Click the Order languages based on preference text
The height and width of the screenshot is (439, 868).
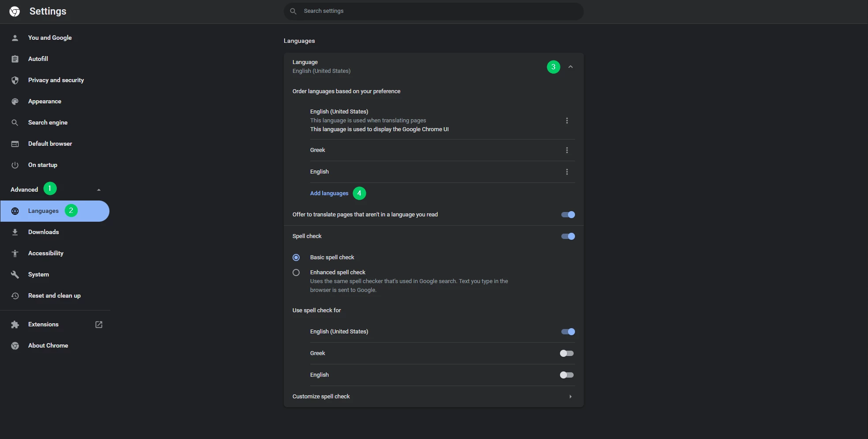(x=346, y=91)
